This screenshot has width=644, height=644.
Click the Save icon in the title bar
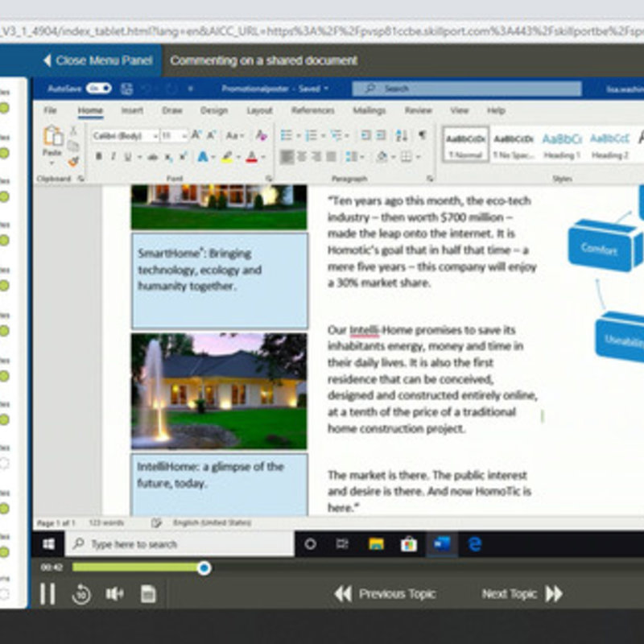tap(126, 89)
